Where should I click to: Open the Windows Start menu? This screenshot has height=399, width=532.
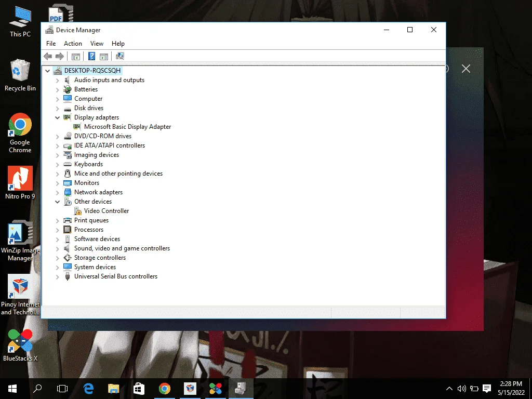click(x=12, y=389)
